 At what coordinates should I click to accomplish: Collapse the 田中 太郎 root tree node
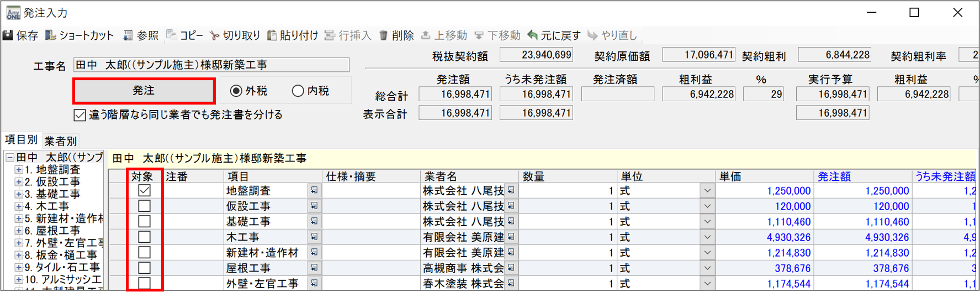pos(10,158)
